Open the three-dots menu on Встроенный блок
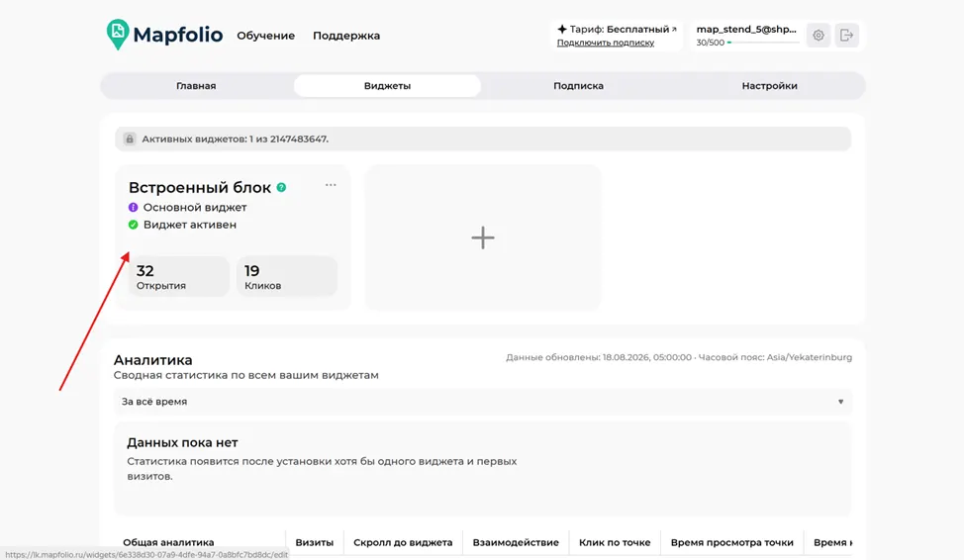Viewport: 964px width, 560px height. pos(331,184)
